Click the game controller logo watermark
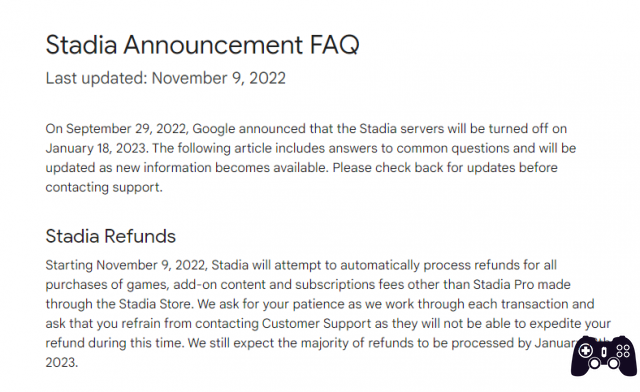Image resolution: width=640 pixels, height=392 pixels. [604, 356]
